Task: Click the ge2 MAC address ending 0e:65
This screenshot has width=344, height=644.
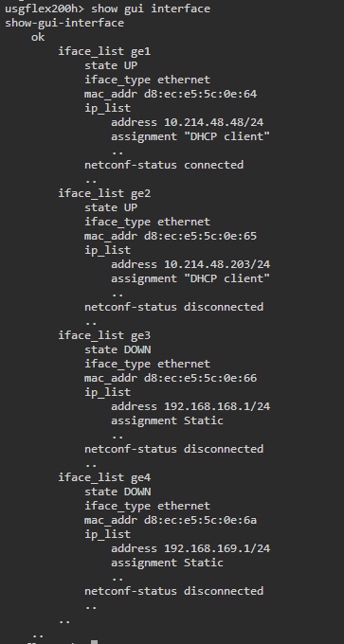Action: coord(200,236)
